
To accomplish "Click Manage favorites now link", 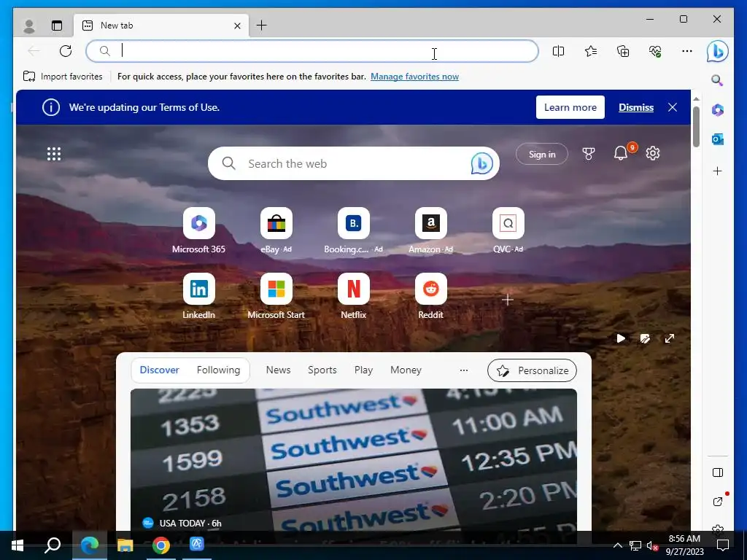I will (x=414, y=77).
